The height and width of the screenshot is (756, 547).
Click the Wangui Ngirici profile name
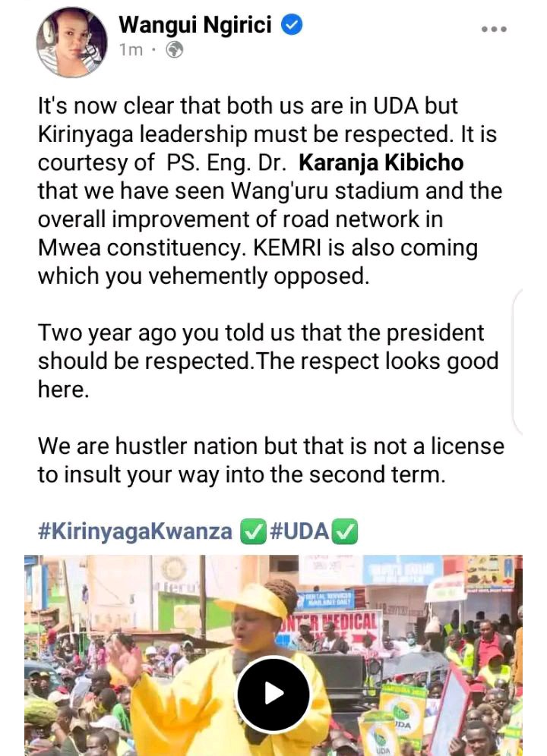195,24
